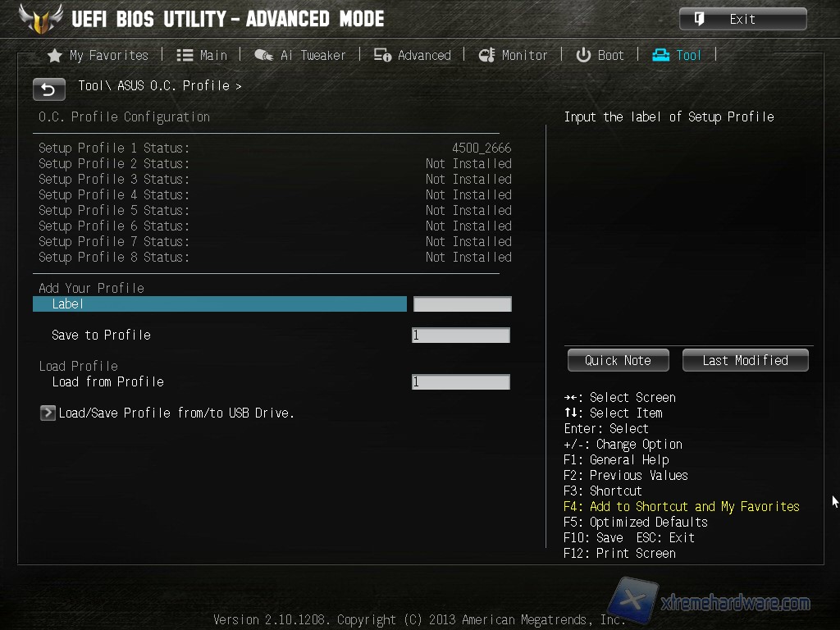Click the back arrow button
Image resolution: width=840 pixels, height=630 pixels.
click(x=48, y=89)
